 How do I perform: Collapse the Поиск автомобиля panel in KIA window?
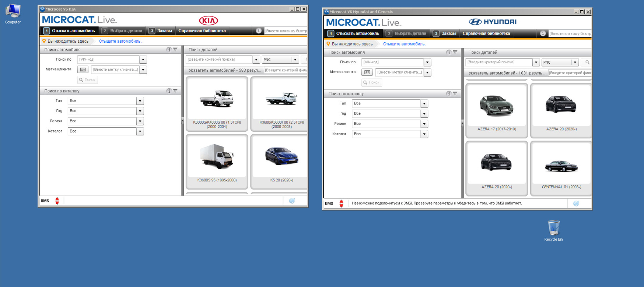176,50
